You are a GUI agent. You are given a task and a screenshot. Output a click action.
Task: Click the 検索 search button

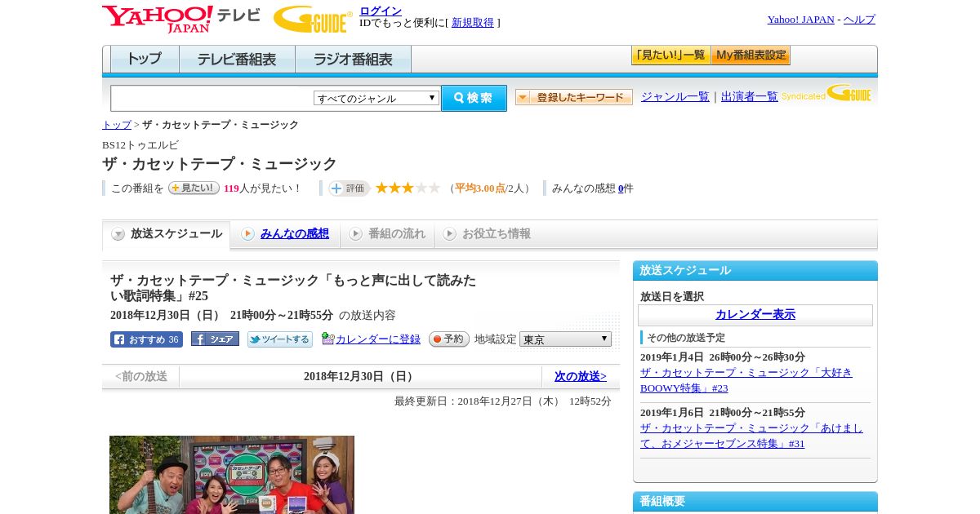click(x=474, y=98)
